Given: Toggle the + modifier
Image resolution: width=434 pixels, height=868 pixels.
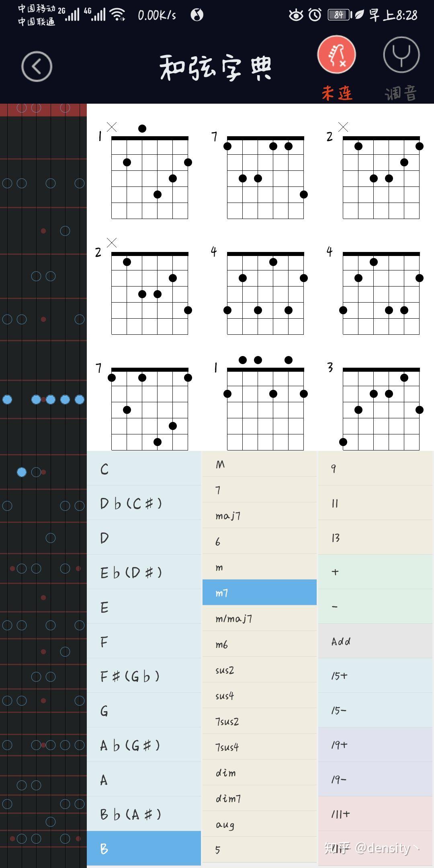Looking at the screenshot, I should [x=376, y=572].
